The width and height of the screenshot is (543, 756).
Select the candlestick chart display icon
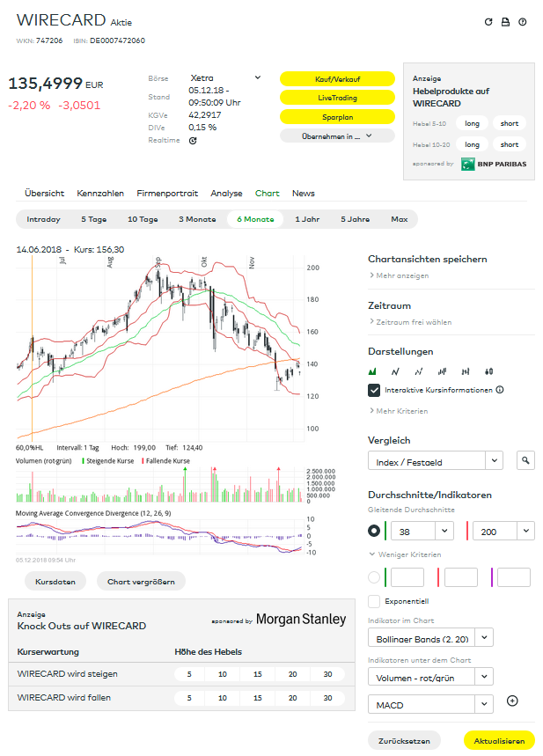pos(489,371)
